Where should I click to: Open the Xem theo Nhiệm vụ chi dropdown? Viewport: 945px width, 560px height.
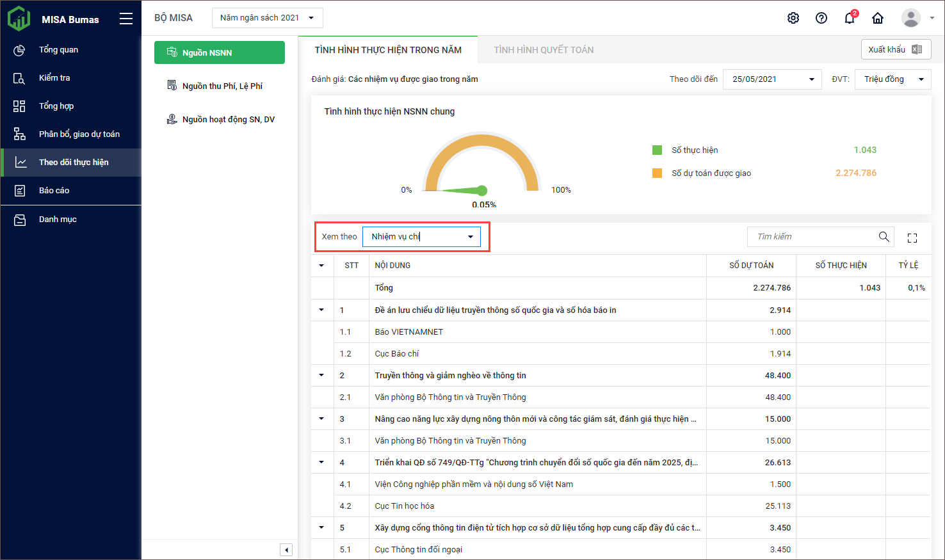(x=421, y=237)
